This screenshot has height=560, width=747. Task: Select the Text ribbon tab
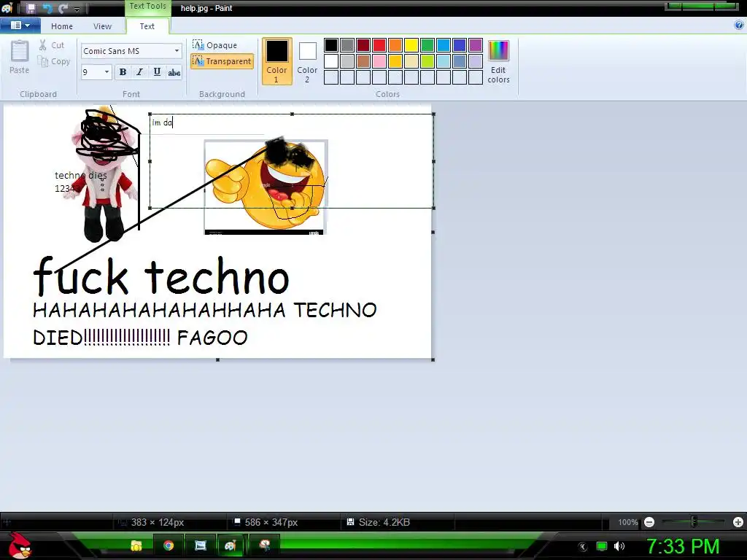[147, 26]
